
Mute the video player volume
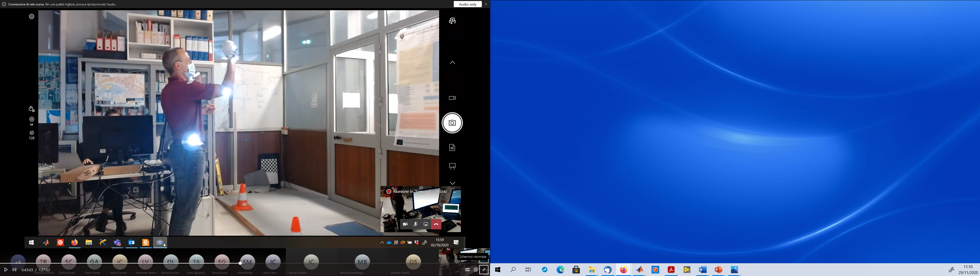pyautogui.click(x=15, y=270)
